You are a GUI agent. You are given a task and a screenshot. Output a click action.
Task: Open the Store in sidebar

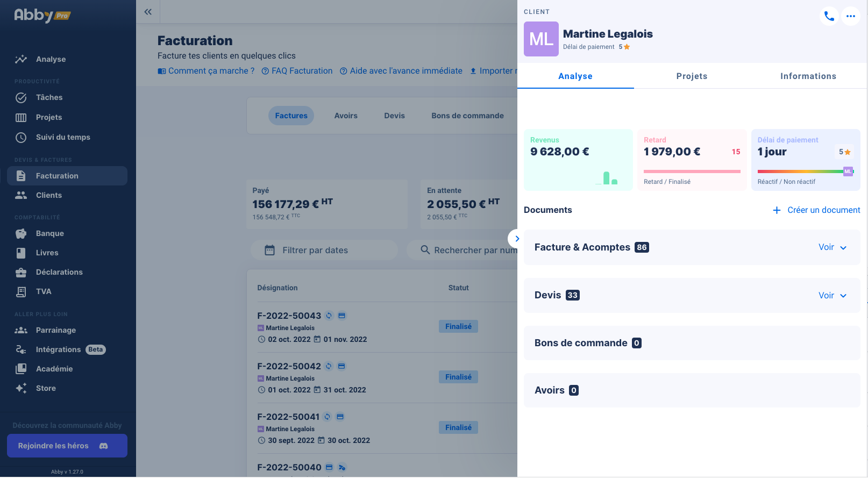pyautogui.click(x=46, y=388)
